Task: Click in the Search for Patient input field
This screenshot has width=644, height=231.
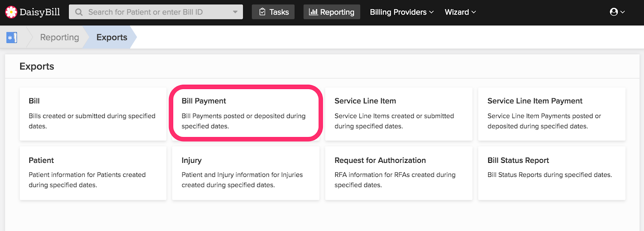Action: pos(156,12)
